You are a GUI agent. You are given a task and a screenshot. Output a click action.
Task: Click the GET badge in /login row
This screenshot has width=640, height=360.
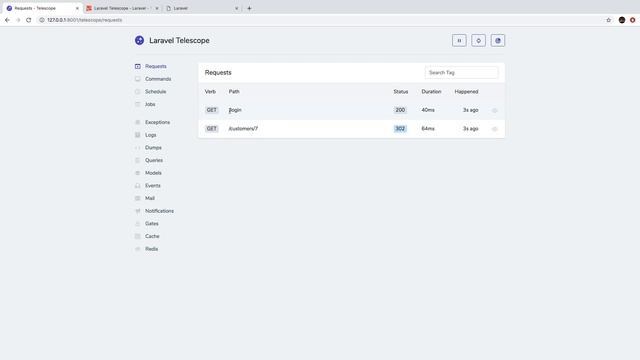point(211,110)
